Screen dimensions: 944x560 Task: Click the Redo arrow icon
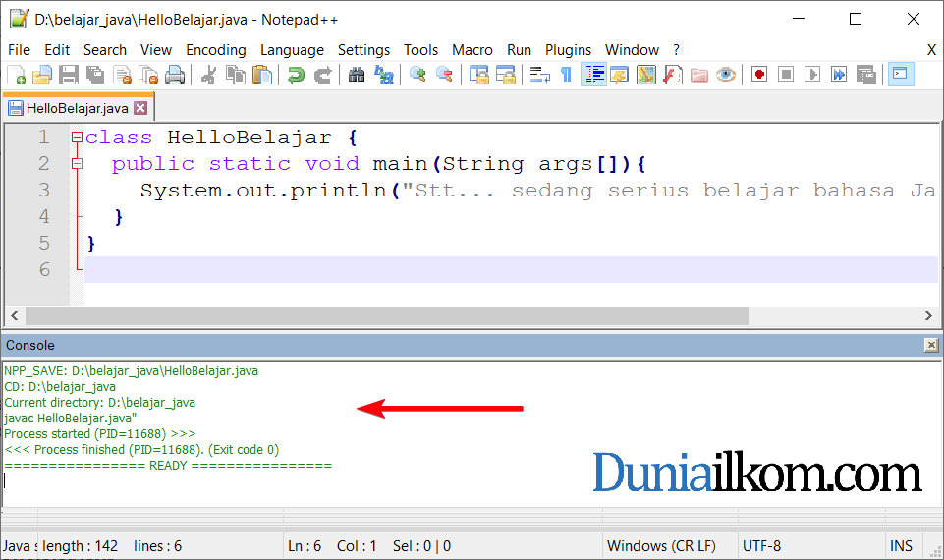[323, 75]
